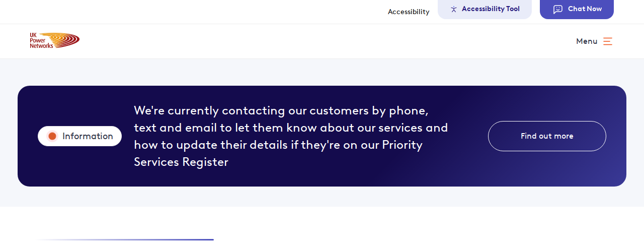The height and width of the screenshot is (242, 644).
Task: Click the Information badge in the banner
Action: [x=79, y=136]
